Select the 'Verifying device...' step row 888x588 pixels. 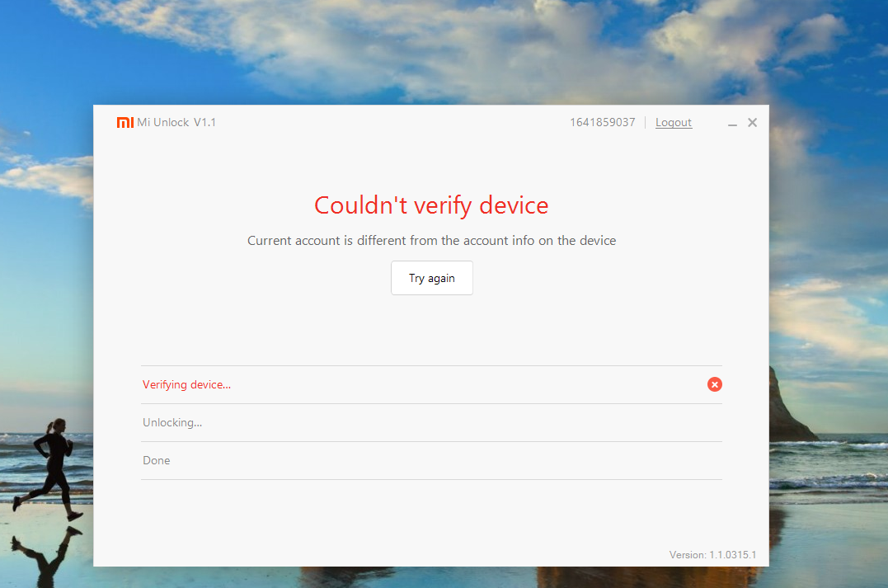point(431,384)
